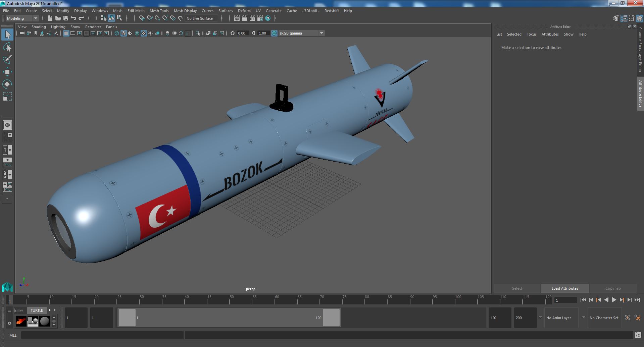Toggle the viewport grid display
This screenshot has height=347, width=644.
pos(66,33)
